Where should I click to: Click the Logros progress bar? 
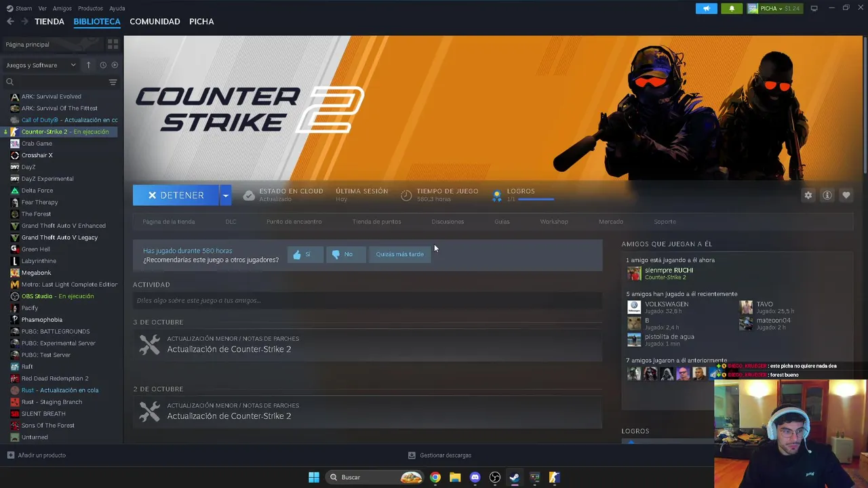535,199
